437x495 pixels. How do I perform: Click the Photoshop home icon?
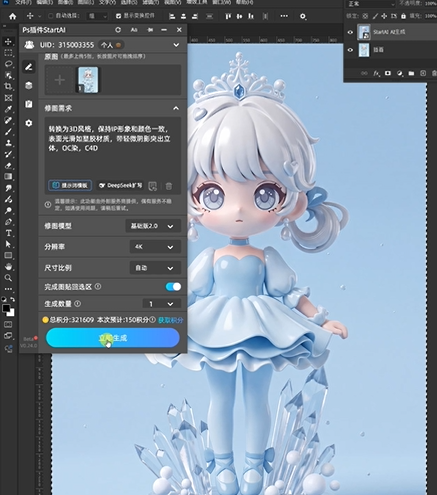click(13, 16)
